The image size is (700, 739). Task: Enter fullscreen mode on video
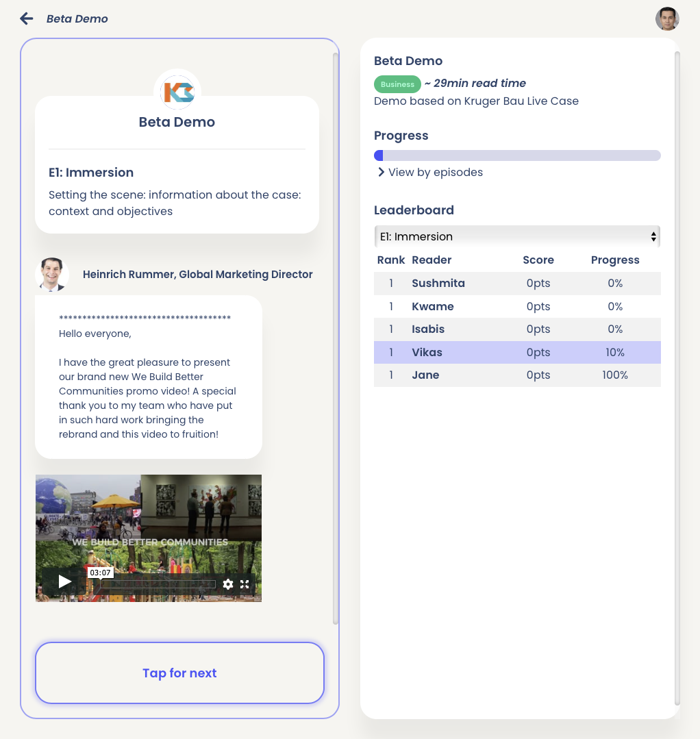tap(245, 584)
